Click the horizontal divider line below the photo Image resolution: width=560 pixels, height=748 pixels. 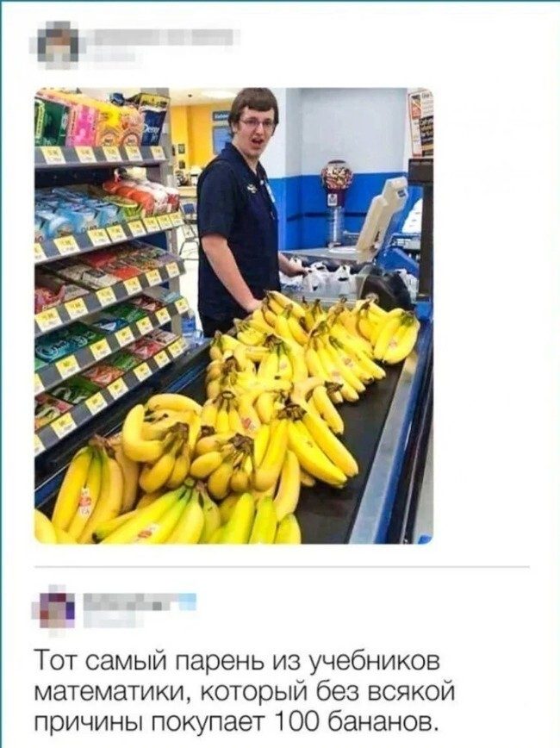click(x=282, y=567)
